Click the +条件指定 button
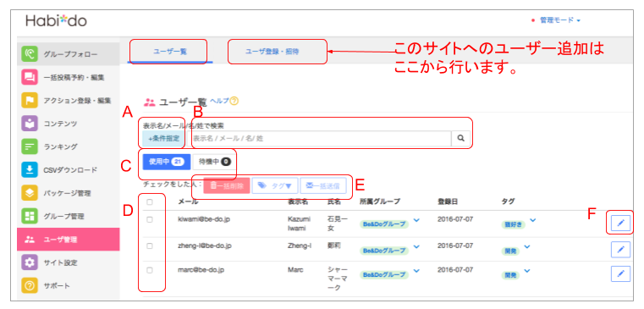This screenshot has height=309, width=644. click(x=164, y=139)
